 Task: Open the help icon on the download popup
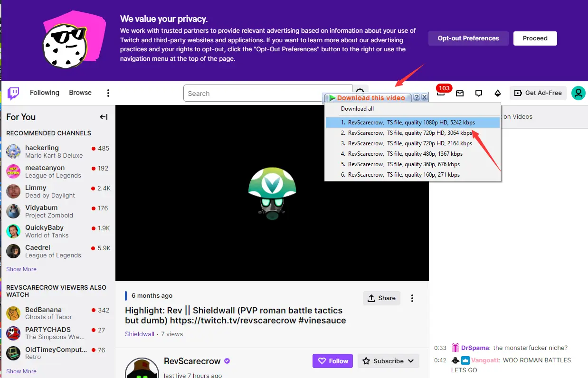click(x=417, y=97)
